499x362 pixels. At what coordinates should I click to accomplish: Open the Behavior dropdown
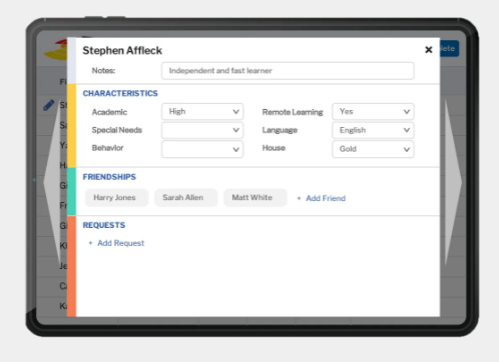(x=202, y=149)
